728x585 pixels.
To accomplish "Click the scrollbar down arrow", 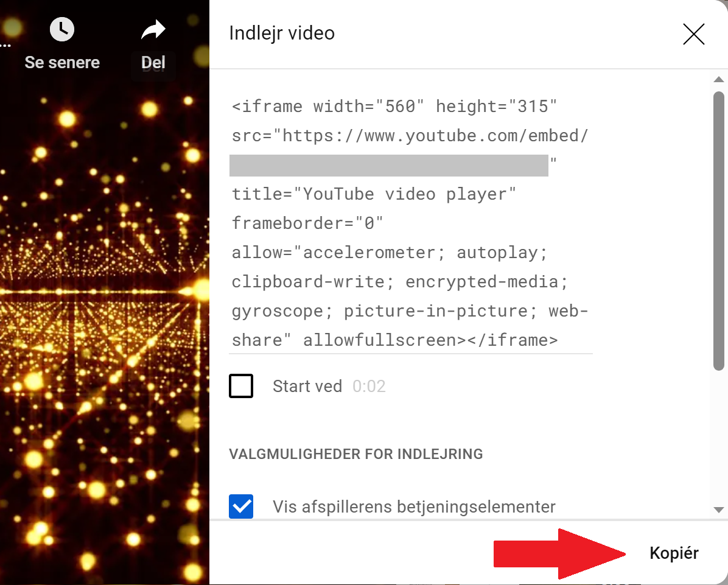I will pos(719,510).
